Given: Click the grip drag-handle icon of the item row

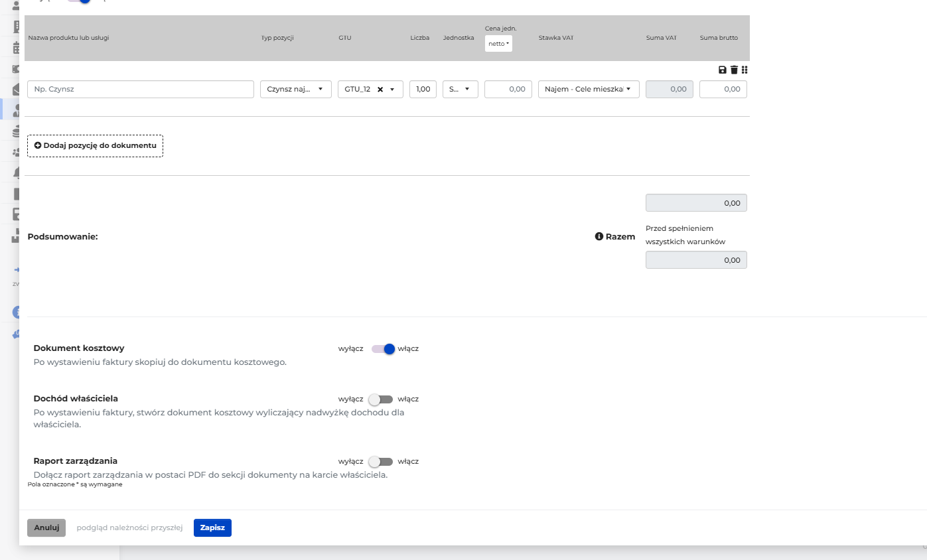Looking at the screenshot, I should pyautogui.click(x=745, y=70).
